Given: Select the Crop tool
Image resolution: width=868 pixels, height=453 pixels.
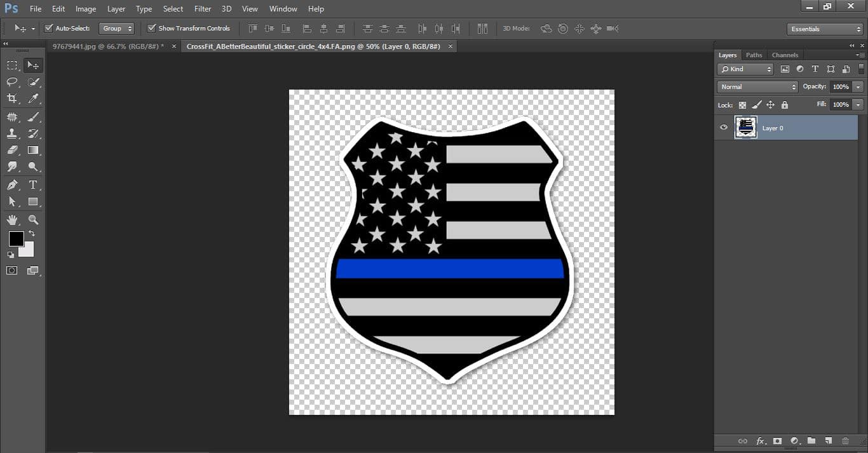Looking at the screenshot, I should click(x=12, y=98).
